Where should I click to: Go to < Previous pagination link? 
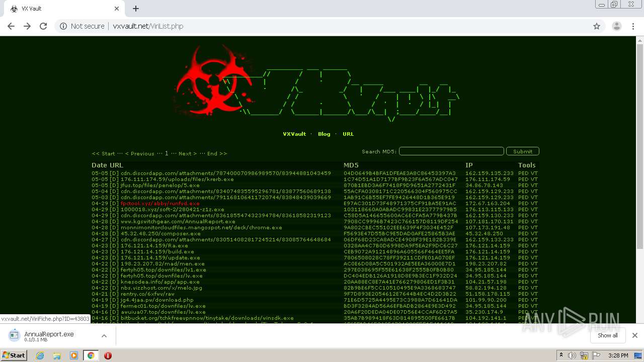pos(139,153)
